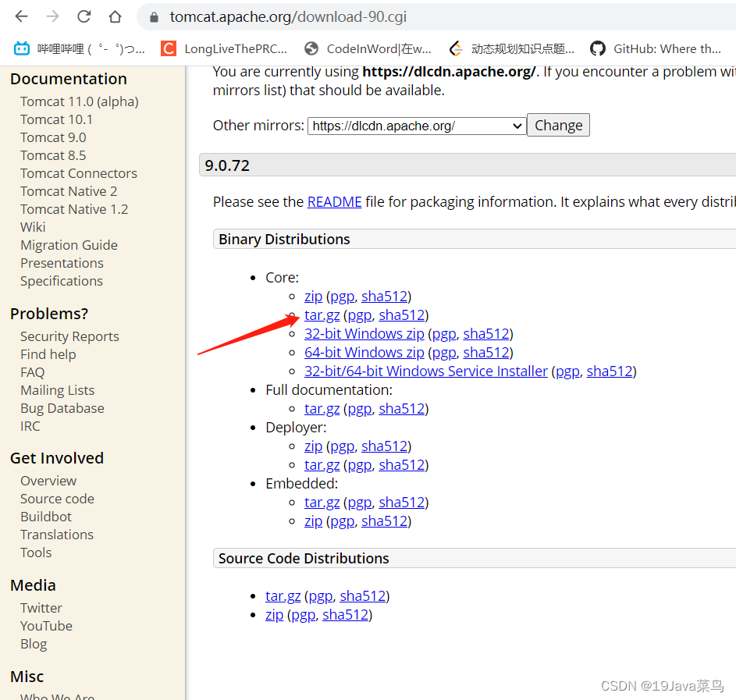Download 32-bit/64-bit Windows Service Installer

tap(425, 371)
